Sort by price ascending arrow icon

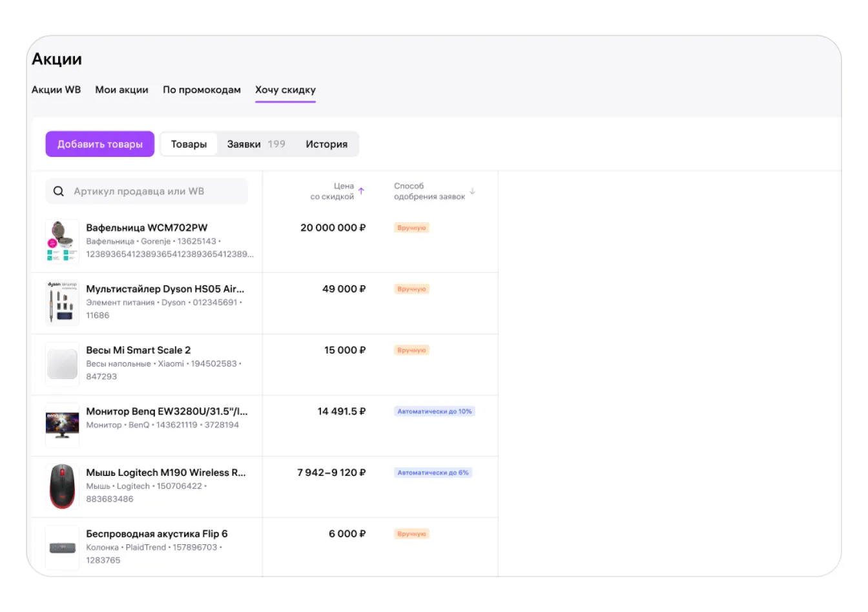pyautogui.click(x=362, y=191)
